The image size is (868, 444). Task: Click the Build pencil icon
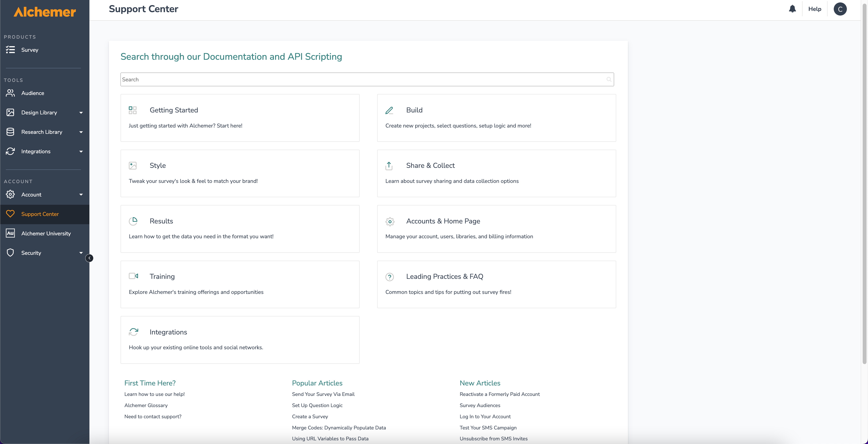389,110
